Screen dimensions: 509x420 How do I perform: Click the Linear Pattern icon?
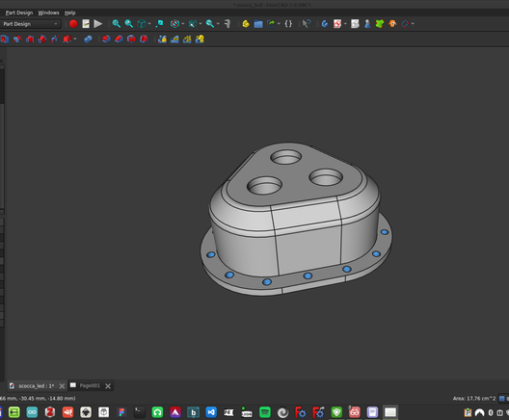[174, 39]
